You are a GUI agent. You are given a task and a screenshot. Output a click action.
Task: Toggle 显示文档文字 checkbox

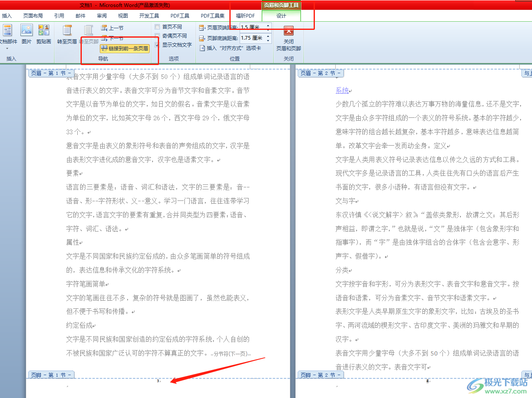pyautogui.click(x=157, y=45)
